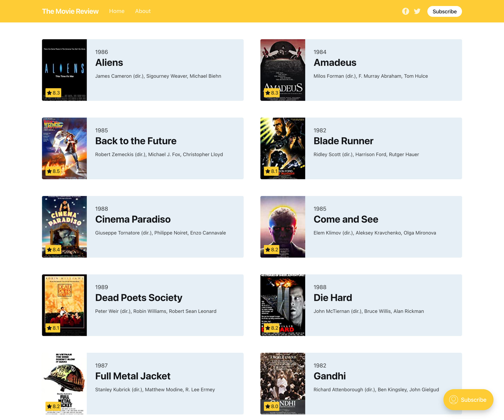Screen dimensions: 504x420
Task: Click the 8.1 rating badge on Blade Runner
Action: click(x=271, y=171)
